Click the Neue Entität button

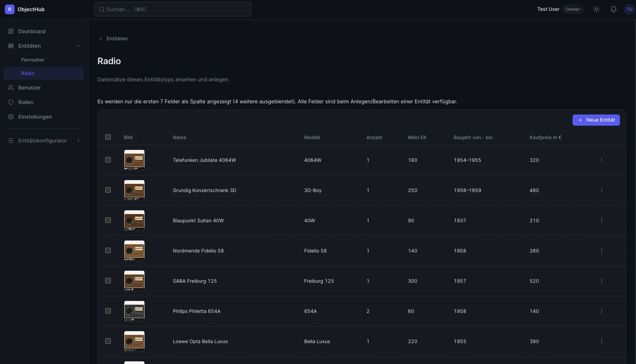596,120
